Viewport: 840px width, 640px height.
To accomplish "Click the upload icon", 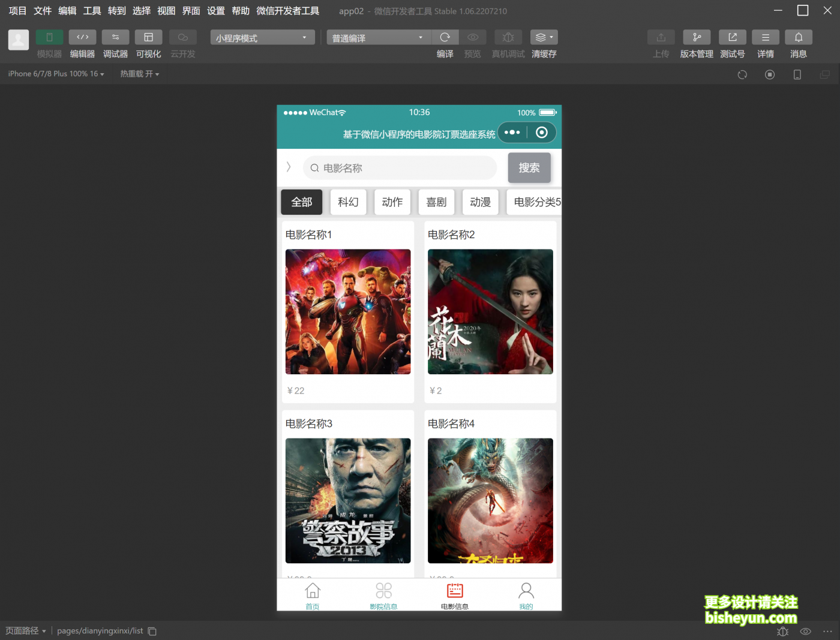I will 661,37.
